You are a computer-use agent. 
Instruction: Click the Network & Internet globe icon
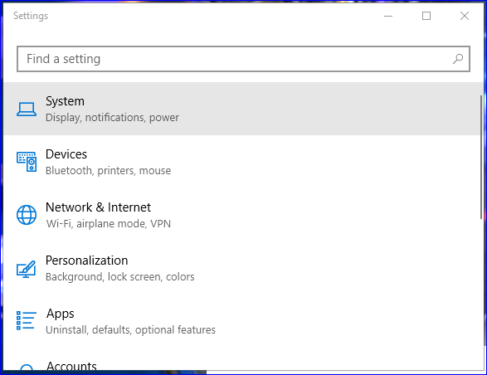coord(26,215)
